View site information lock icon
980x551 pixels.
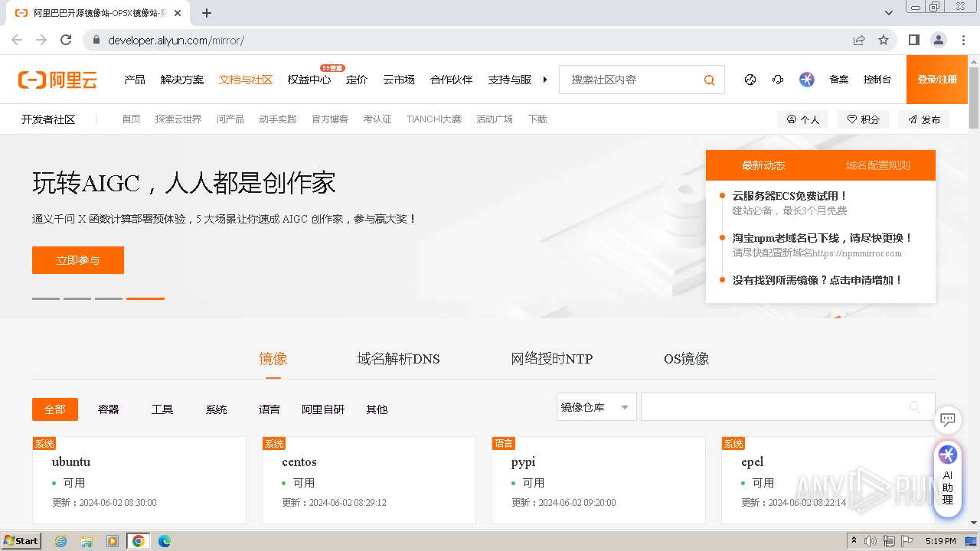coord(96,40)
